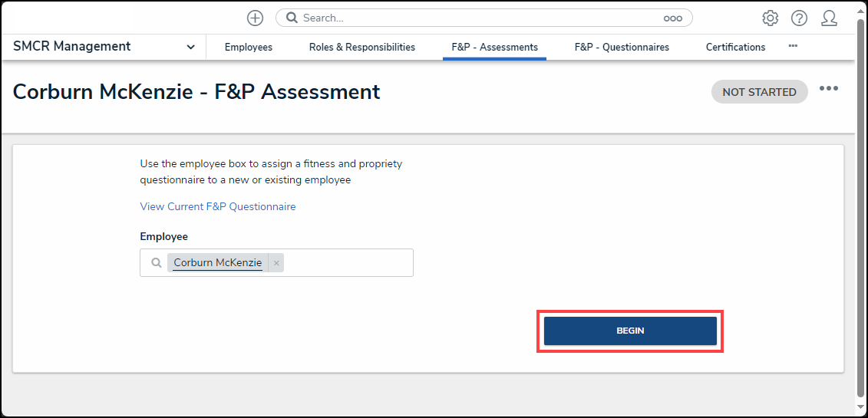Image resolution: width=868 pixels, height=418 pixels.
Task: Click the empty area of the Employee box
Action: pyautogui.click(x=349, y=263)
